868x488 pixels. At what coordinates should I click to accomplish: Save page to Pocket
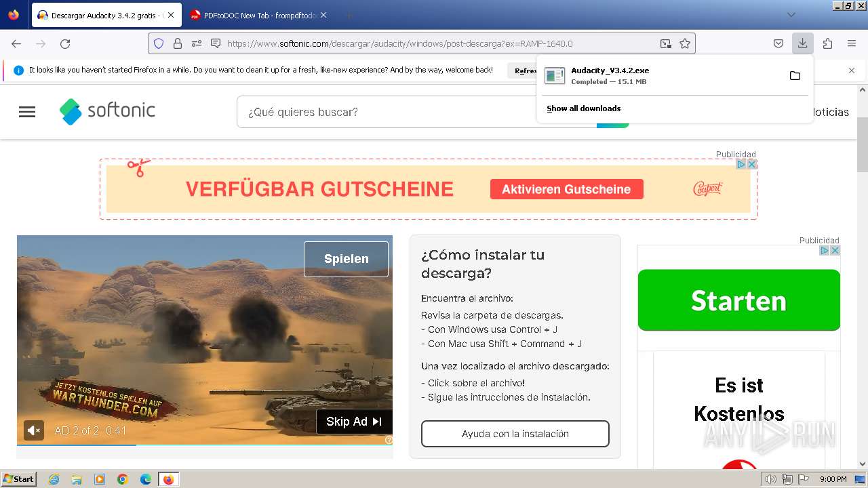(x=778, y=43)
